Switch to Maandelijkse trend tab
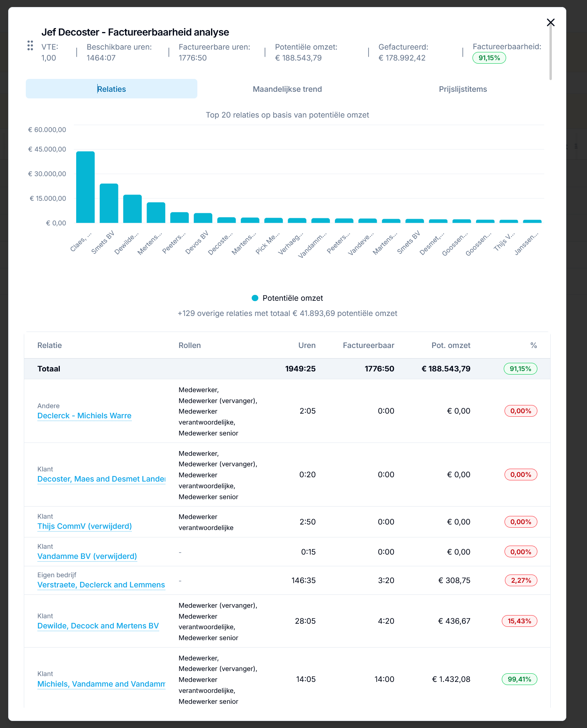This screenshot has height=728, width=587. [287, 89]
